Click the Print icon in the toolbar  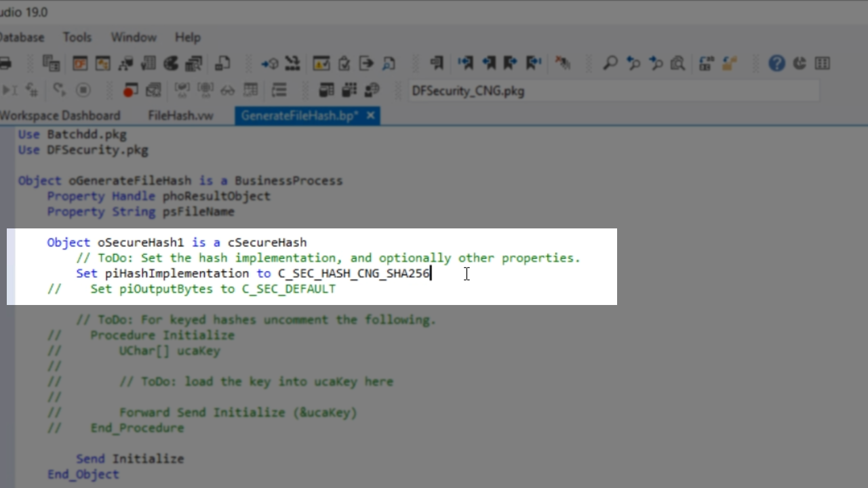pos(5,64)
